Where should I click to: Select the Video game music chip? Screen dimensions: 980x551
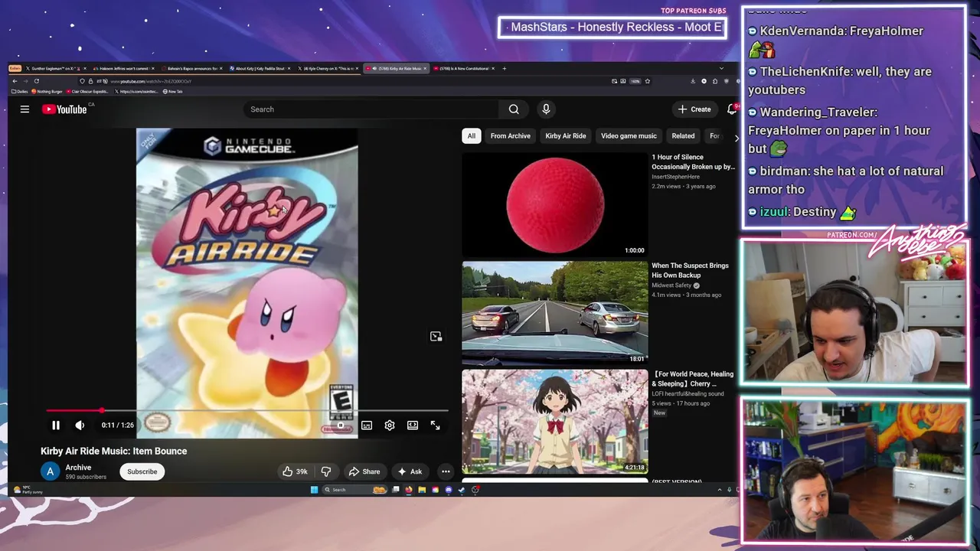pyautogui.click(x=629, y=136)
